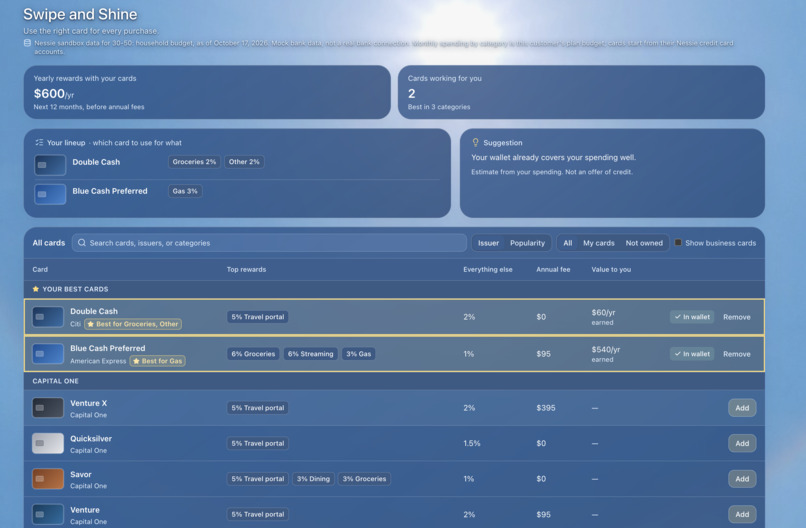806x528 pixels.
Task: Click the Annual fee column header
Action: pyautogui.click(x=553, y=269)
